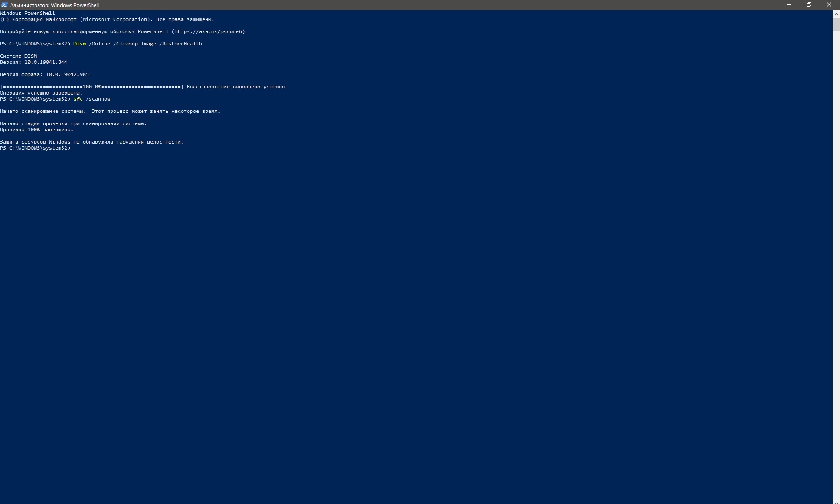Click the last empty PS prompt line
Viewport: 840px width, 504px height.
click(35, 148)
